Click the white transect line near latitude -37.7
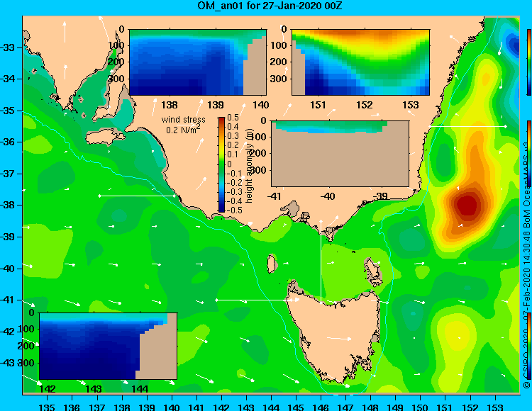 point(137,196)
